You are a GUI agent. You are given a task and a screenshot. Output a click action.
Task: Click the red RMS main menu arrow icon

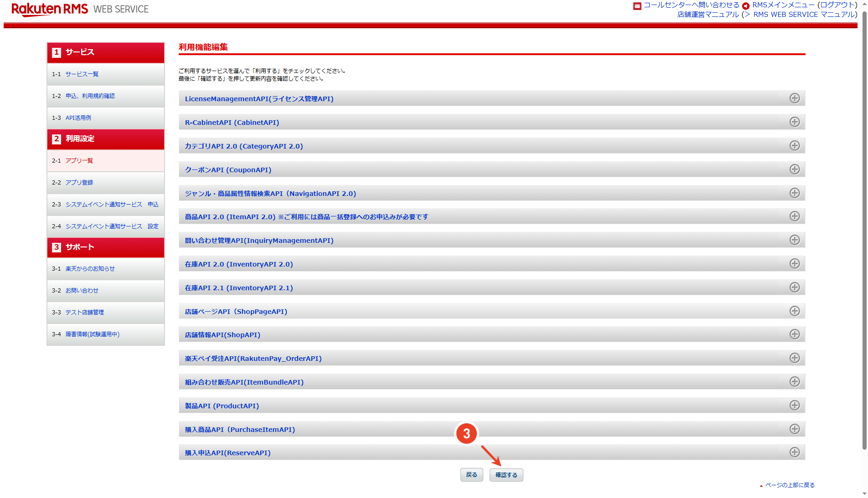pos(746,6)
